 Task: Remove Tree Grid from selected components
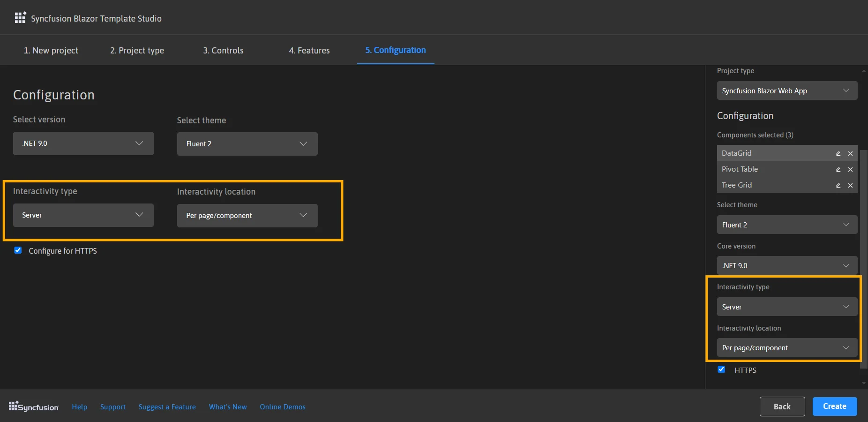point(851,185)
